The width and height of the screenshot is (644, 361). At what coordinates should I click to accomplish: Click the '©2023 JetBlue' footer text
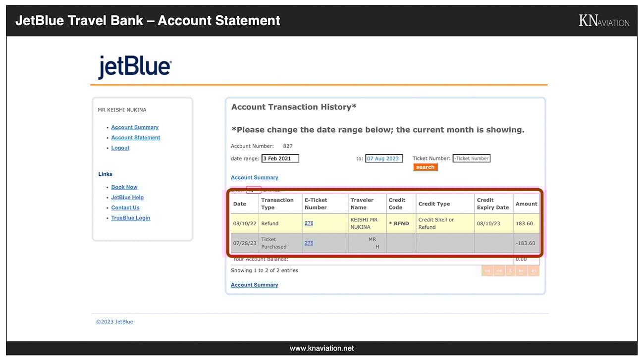coord(114,322)
